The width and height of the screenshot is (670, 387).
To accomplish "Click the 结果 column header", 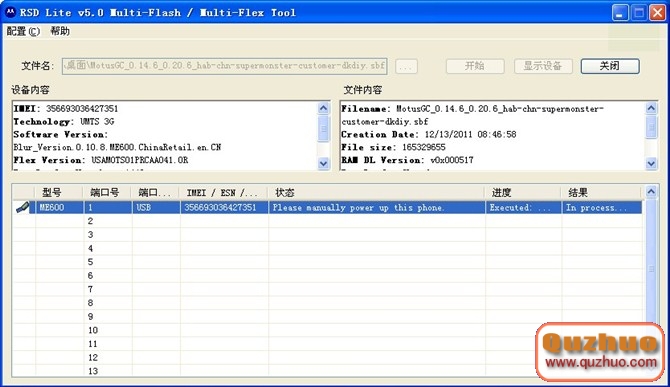I will pos(601,193).
